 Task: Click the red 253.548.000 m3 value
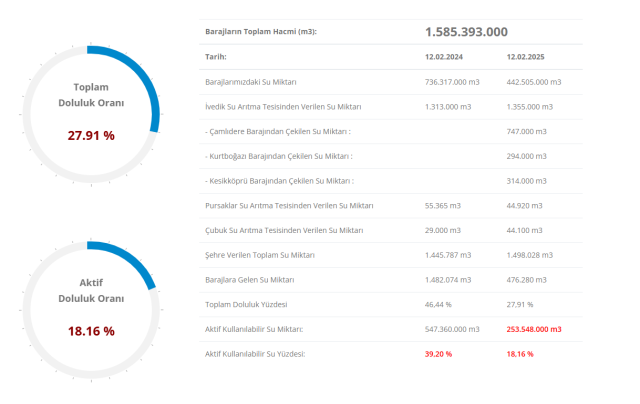(x=534, y=329)
